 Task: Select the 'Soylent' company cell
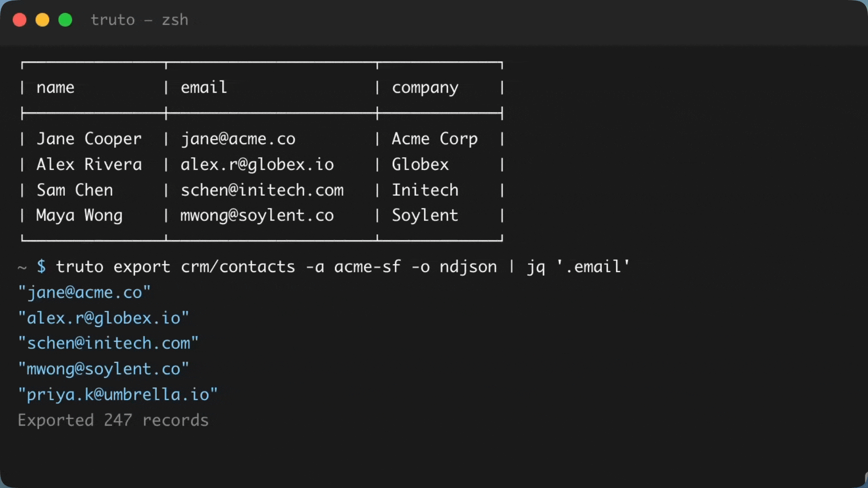pyautogui.click(x=425, y=216)
